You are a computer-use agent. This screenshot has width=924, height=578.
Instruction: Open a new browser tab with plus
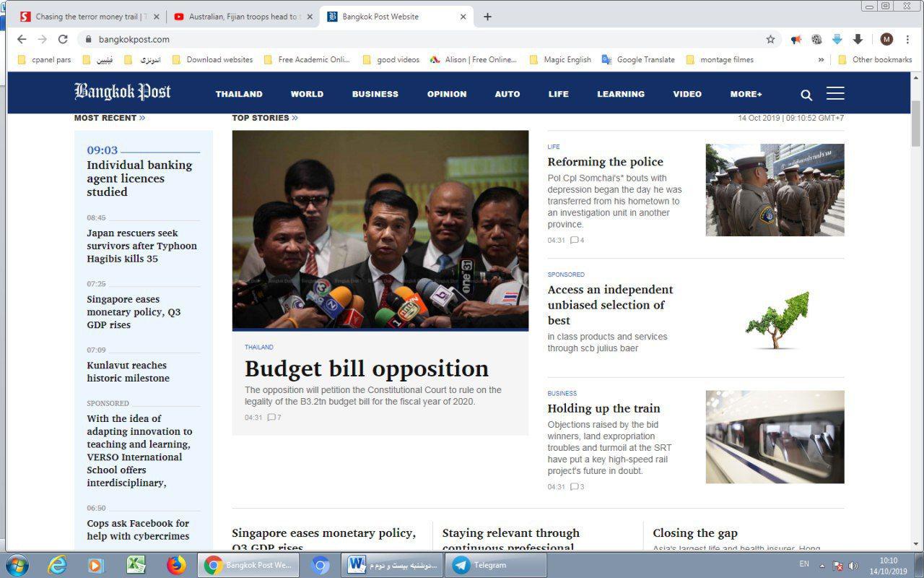click(x=487, y=17)
